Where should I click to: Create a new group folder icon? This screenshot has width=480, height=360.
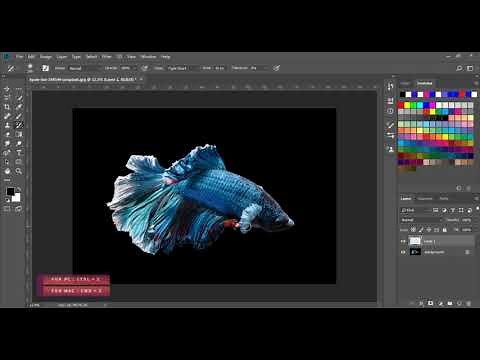450,303
